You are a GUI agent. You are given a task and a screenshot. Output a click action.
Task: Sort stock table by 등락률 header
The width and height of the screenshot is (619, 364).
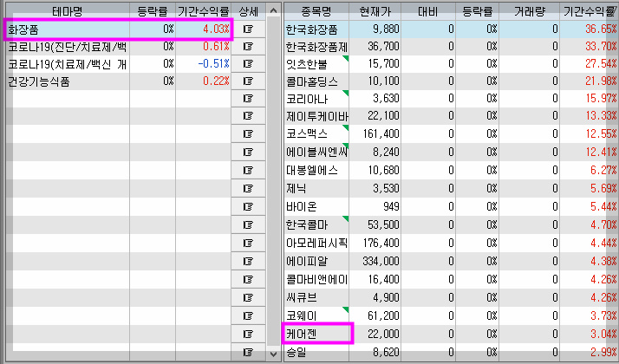[x=478, y=11]
